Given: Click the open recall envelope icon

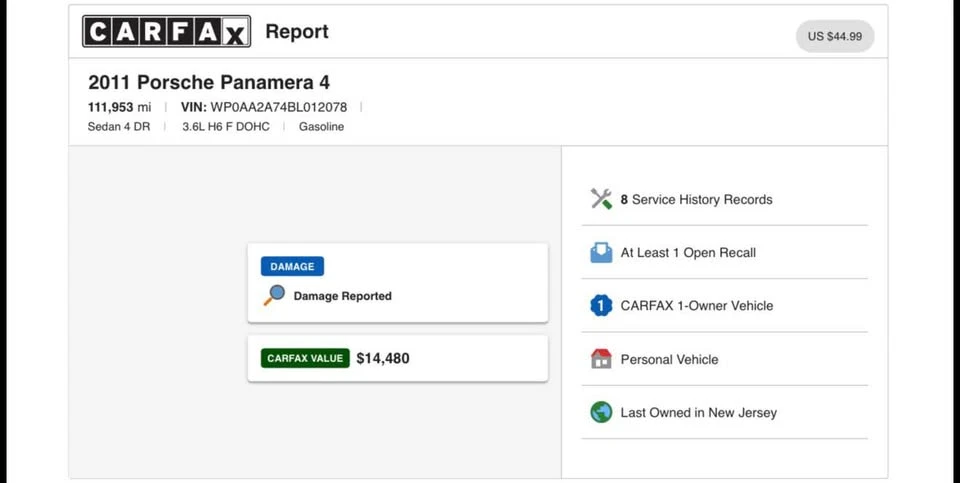Looking at the screenshot, I should (x=601, y=252).
